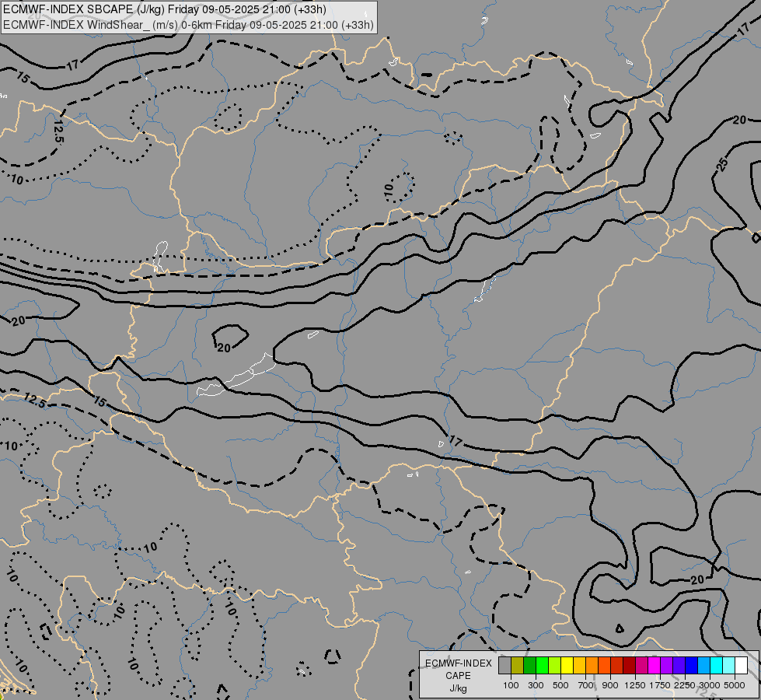This screenshot has width=761, height=700.
Task: Click the 900 label on the legend
Action: (x=610, y=685)
